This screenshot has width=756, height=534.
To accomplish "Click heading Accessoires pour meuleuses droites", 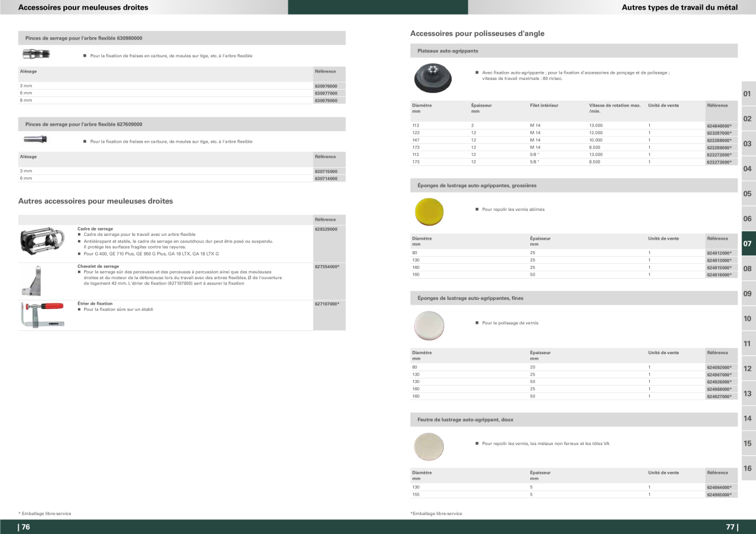I will coord(84,7).
